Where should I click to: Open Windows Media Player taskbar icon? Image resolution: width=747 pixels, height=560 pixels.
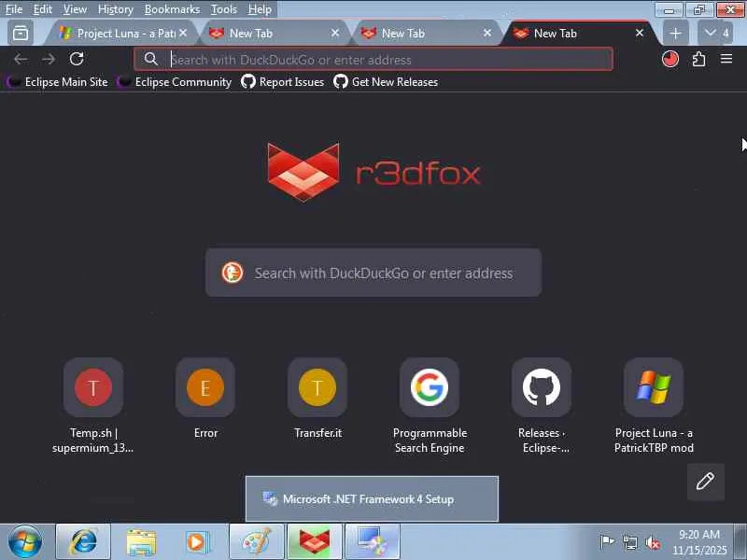click(x=198, y=542)
